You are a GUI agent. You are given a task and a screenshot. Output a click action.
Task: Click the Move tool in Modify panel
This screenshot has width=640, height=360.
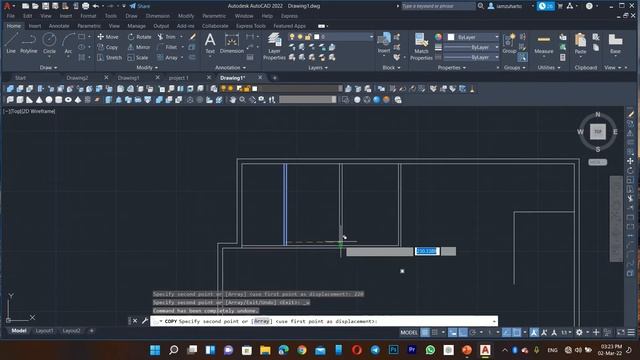coord(108,37)
